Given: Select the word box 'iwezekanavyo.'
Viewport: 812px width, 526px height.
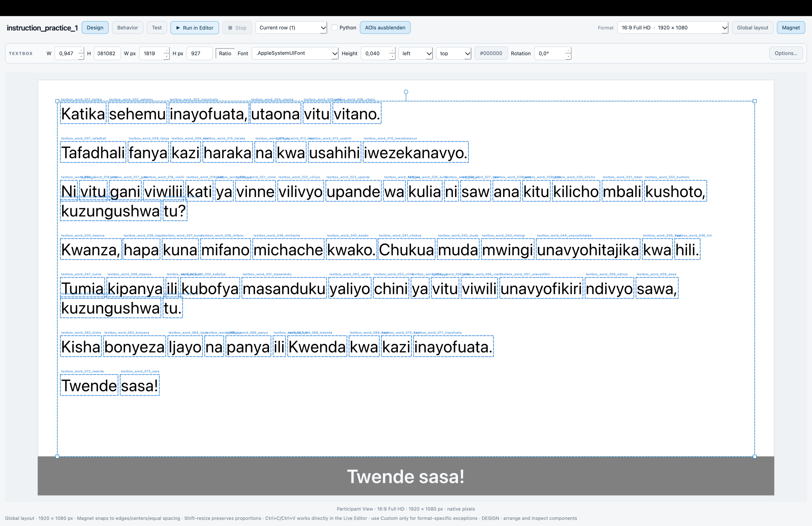Looking at the screenshot, I should tap(416, 152).
